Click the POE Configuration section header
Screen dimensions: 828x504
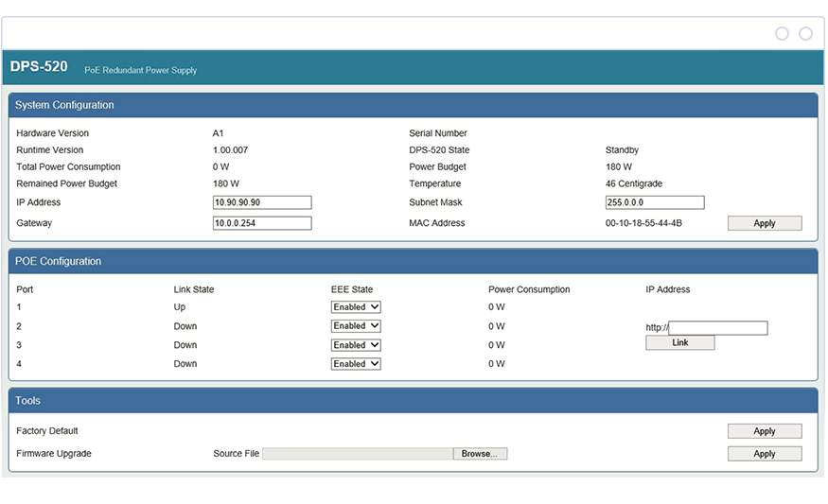58,261
